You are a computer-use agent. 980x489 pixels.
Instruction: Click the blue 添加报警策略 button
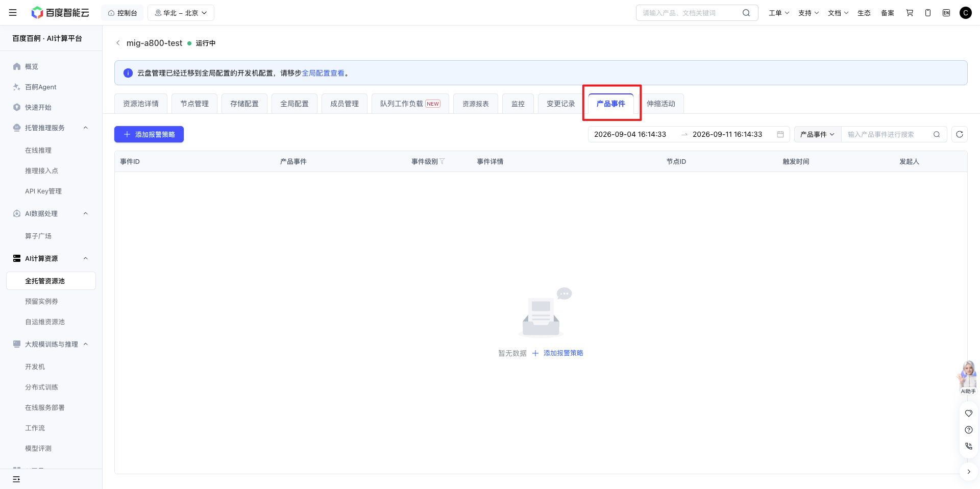[149, 134]
